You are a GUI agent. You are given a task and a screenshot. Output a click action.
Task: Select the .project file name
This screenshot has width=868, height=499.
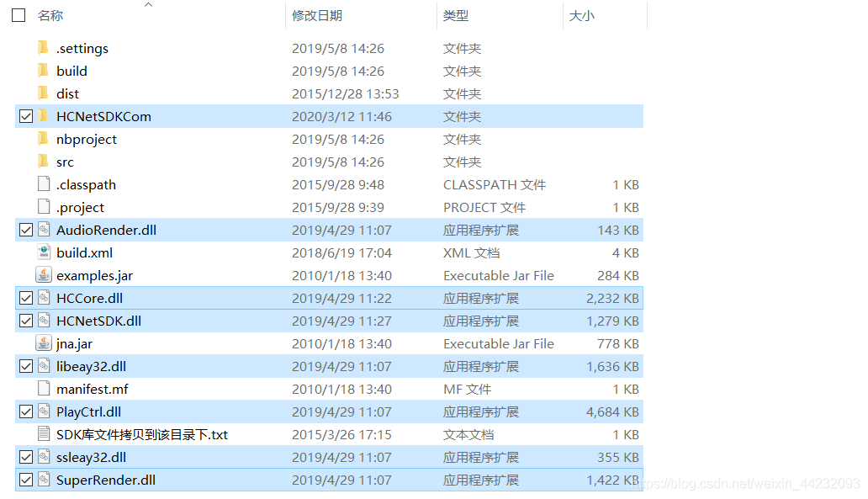click(80, 207)
